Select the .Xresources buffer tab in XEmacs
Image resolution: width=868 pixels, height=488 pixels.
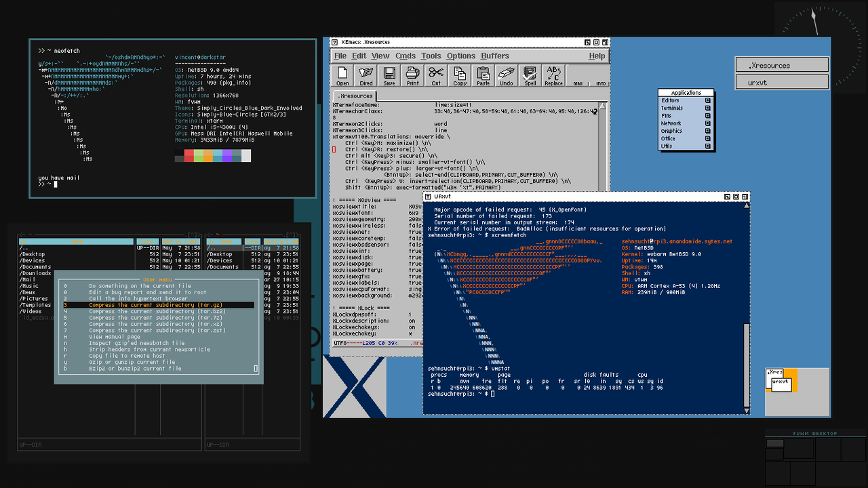pyautogui.click(x=355, y=96)
